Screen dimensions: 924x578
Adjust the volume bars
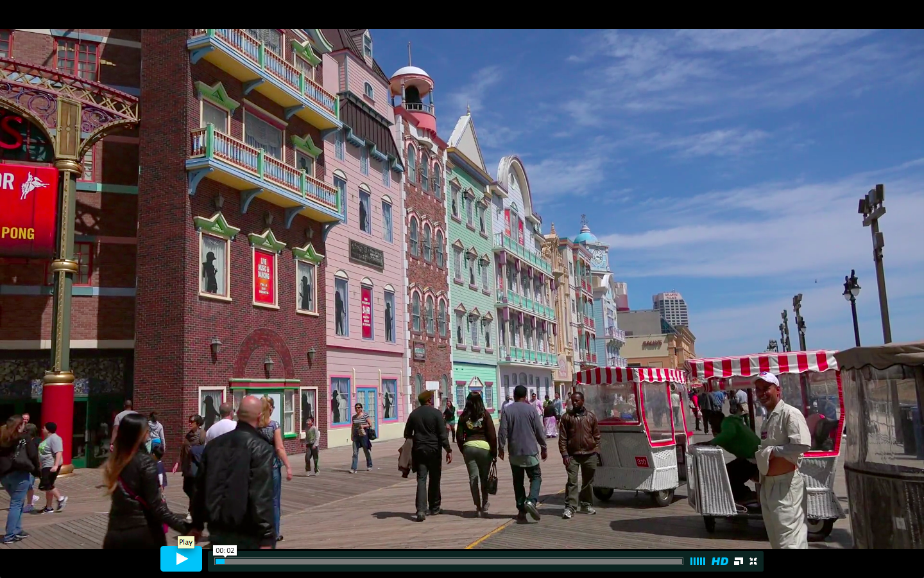pos(697,561)
